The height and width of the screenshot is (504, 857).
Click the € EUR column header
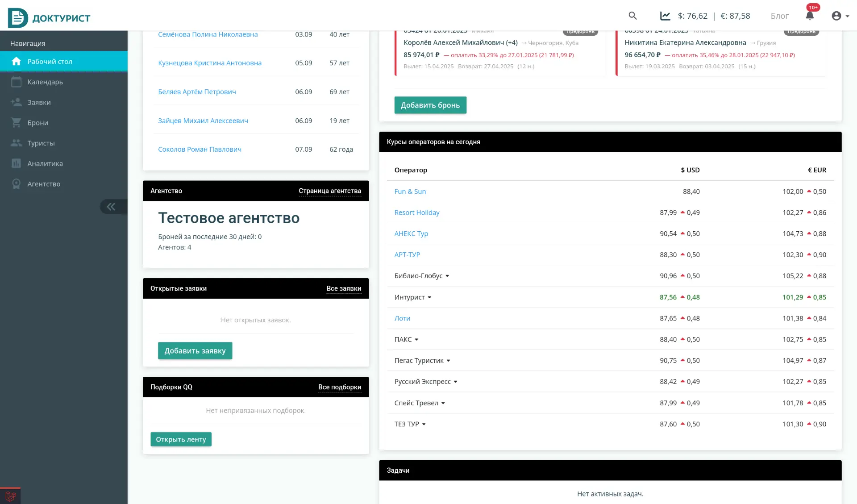click(817, 170)
